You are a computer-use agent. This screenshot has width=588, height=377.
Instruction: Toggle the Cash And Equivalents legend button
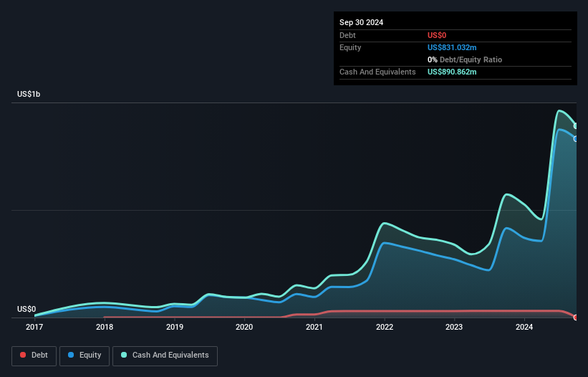tap(165, 355)
